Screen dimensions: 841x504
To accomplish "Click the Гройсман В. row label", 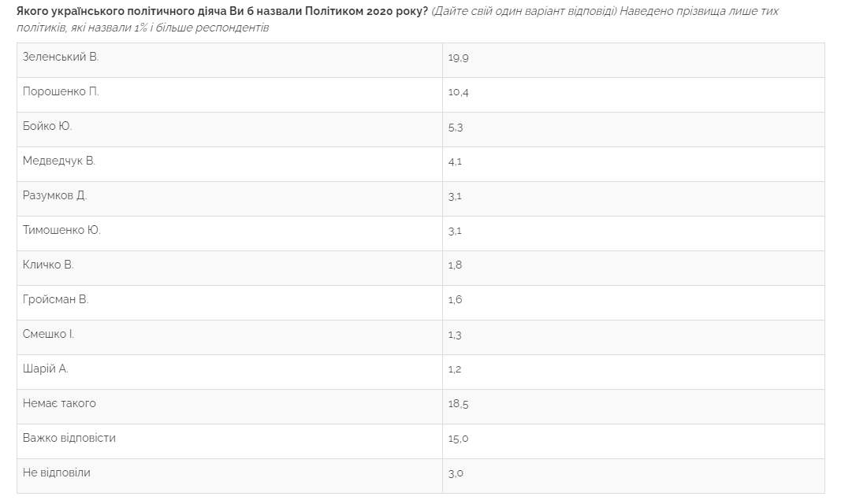I will coord(55,300).
